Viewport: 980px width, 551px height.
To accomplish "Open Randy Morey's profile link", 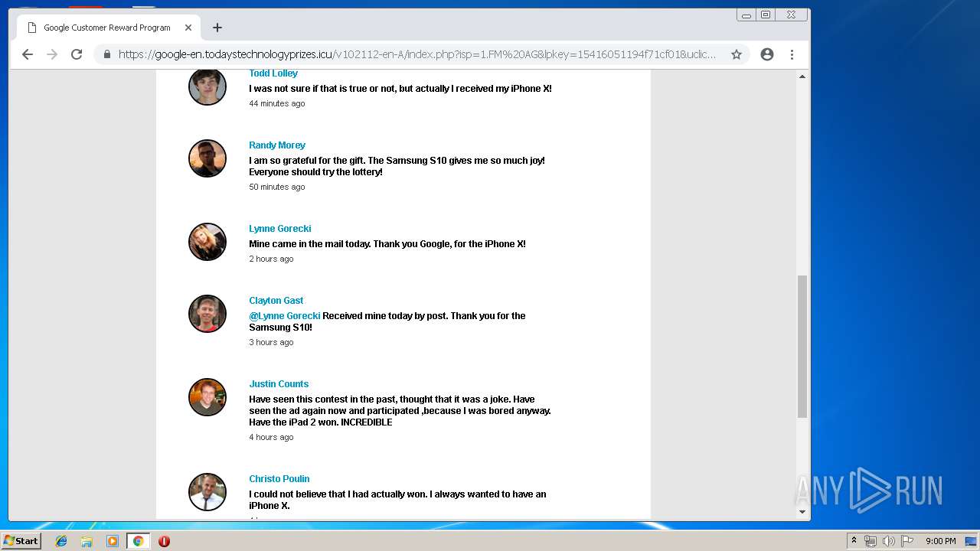I will [277, 145].
